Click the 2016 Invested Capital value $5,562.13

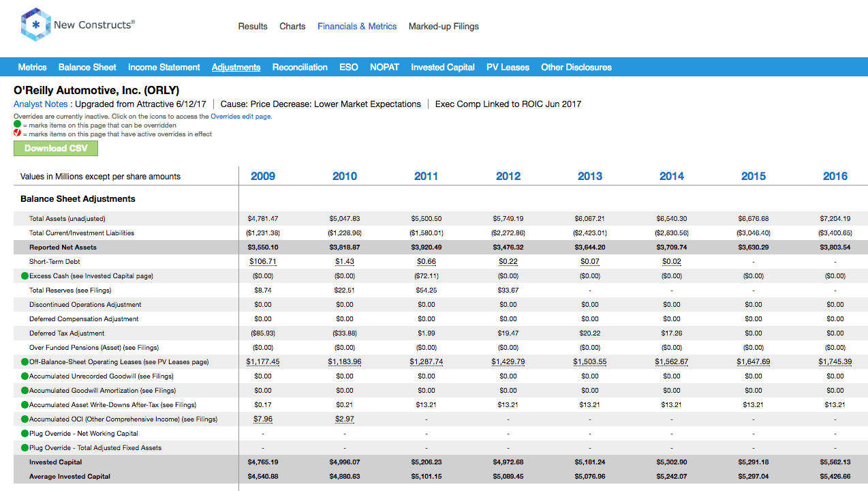835,462
